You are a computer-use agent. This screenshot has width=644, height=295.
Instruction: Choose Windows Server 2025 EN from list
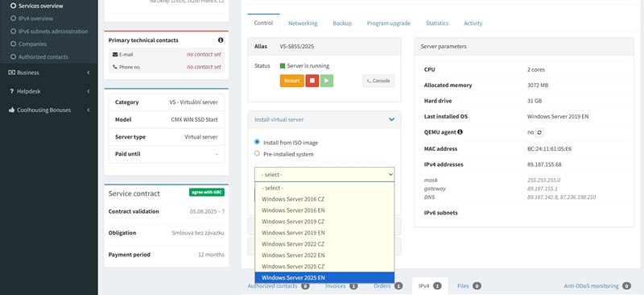pos(324,278)
